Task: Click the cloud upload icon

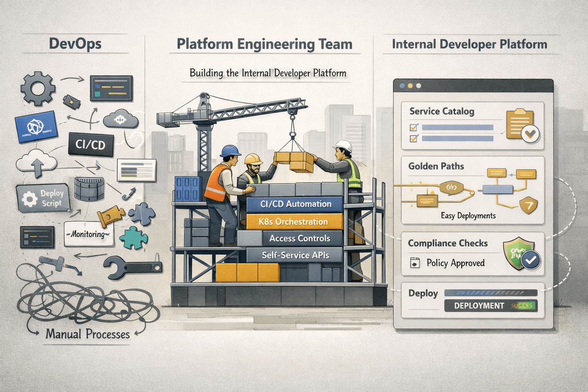Action: [x=36, y=163]
